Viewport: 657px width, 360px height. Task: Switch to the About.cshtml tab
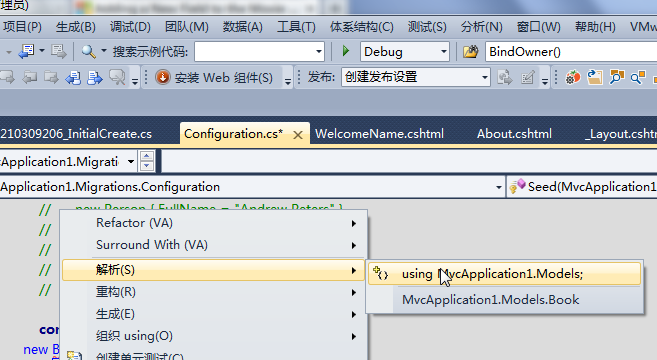[x=514, y=134]
